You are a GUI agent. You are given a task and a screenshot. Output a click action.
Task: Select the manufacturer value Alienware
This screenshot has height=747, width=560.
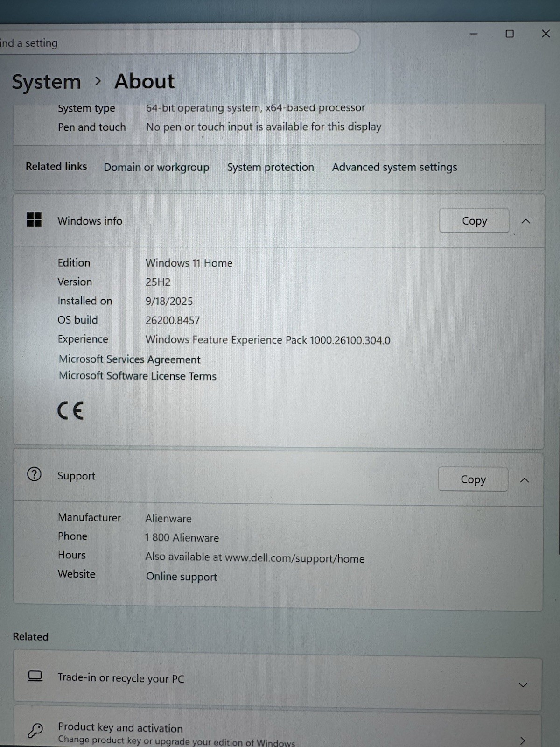tap(168, 518)
